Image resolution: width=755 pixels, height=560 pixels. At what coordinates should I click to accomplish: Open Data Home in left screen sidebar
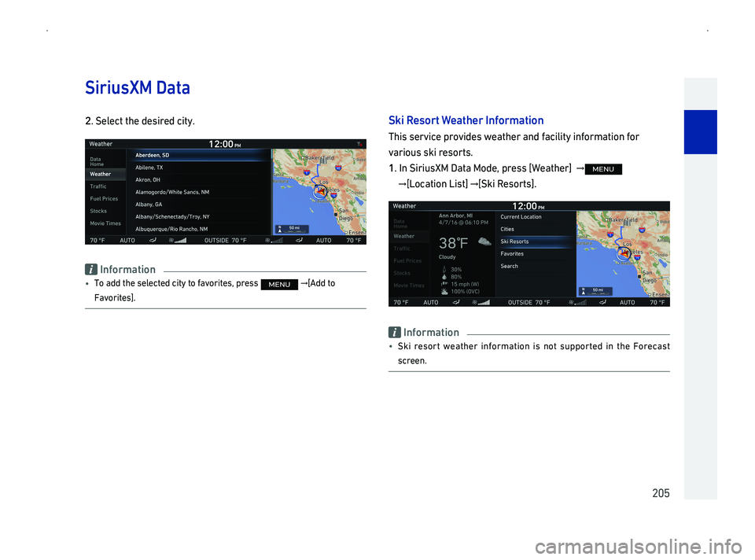click(105, 161)
